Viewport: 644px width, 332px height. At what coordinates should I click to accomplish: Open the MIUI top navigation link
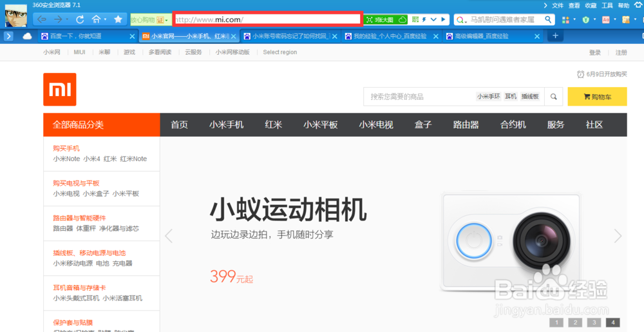click(80, 52)
